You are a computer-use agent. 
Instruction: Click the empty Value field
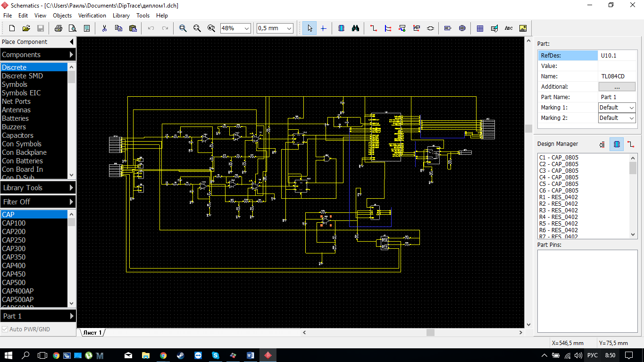617,66
